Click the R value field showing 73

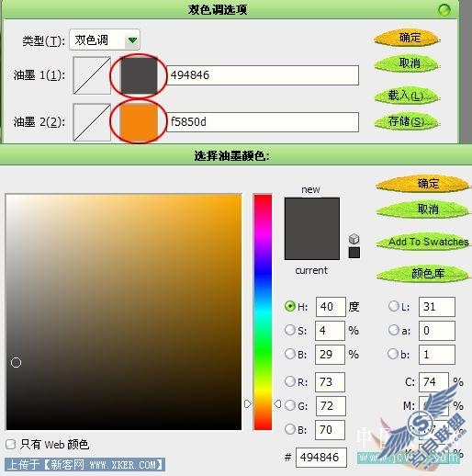330,382
